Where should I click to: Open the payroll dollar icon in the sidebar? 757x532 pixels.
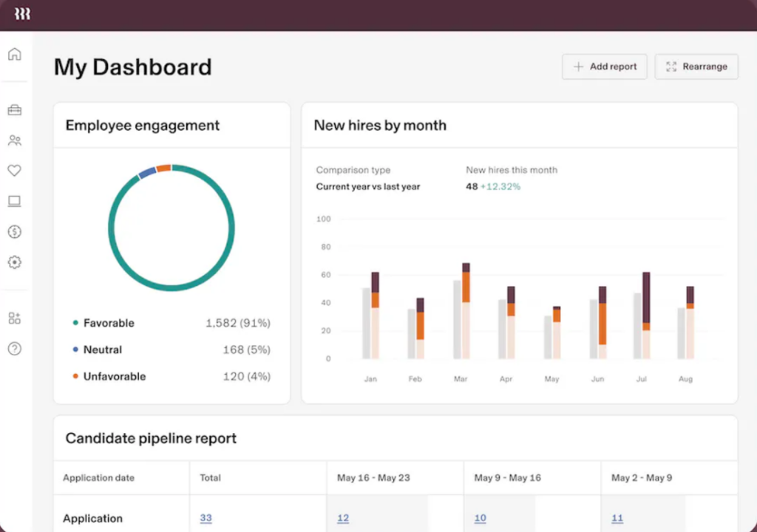tap(14, 231)
